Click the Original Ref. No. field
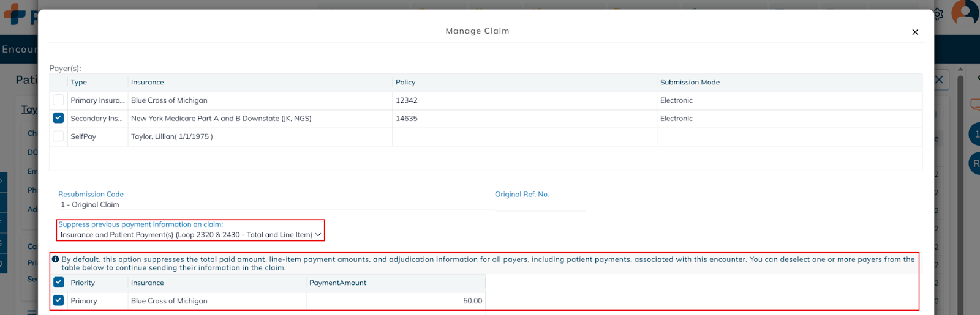 [x=540, y=205]
